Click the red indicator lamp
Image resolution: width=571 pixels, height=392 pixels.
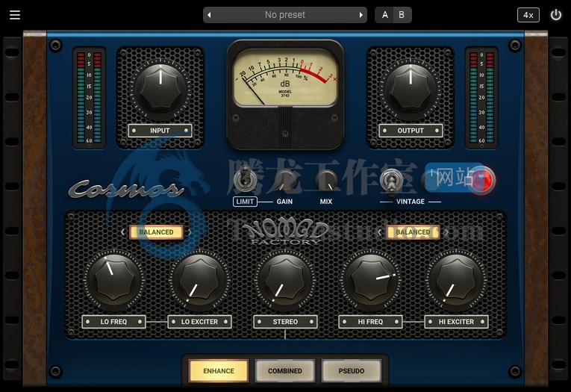tap(481, 180)
